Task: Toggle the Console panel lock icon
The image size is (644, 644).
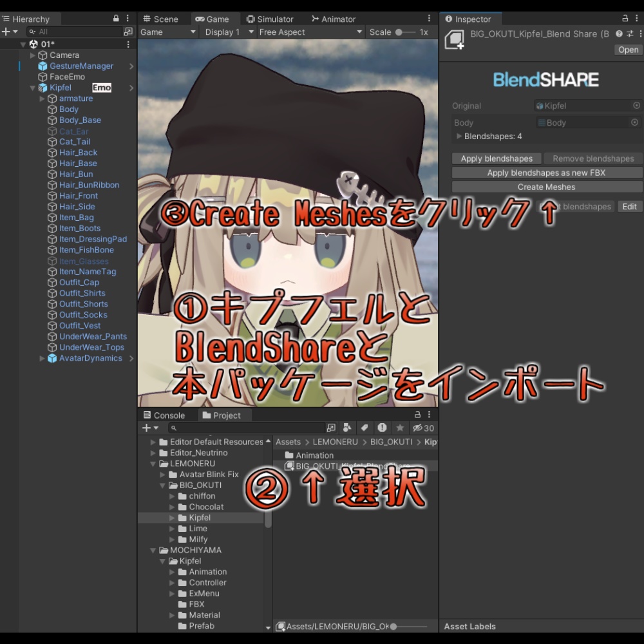Action: [419, 415]
